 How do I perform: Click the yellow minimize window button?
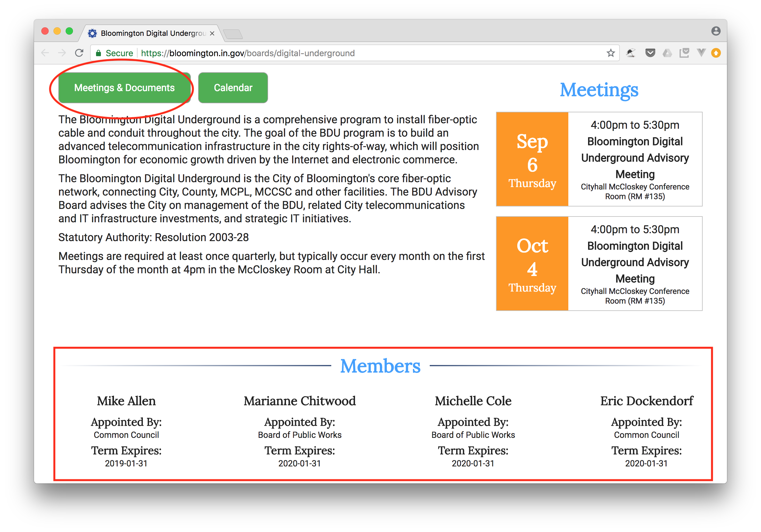(x=57, y=31)
